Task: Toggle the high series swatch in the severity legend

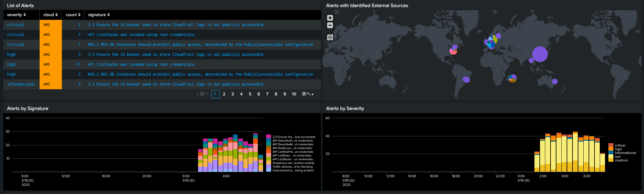Action: coord(611,149)
